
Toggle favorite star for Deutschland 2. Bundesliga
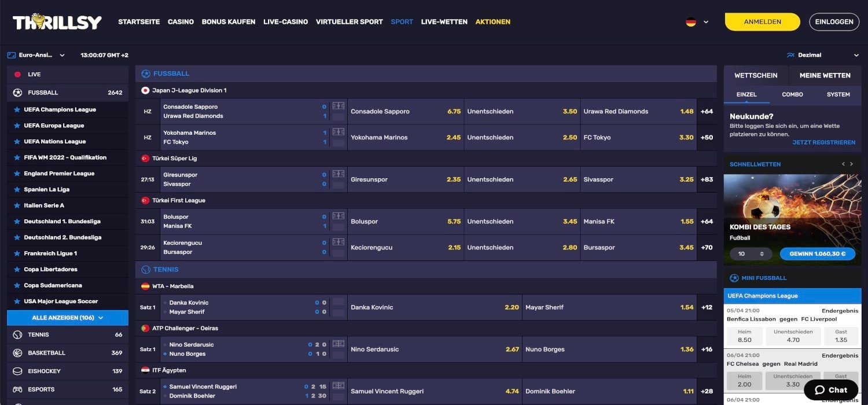pos(17,237)
